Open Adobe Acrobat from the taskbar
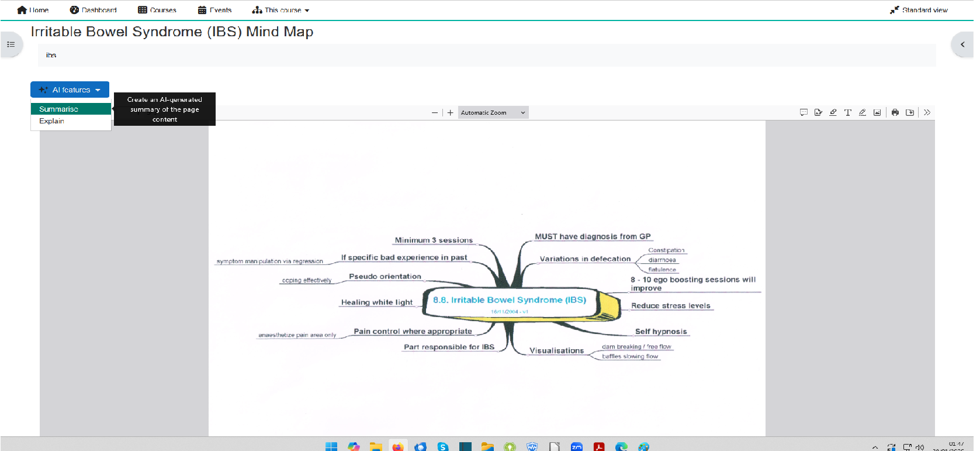The height and width of the screenshot is (451, 980). 599,447
